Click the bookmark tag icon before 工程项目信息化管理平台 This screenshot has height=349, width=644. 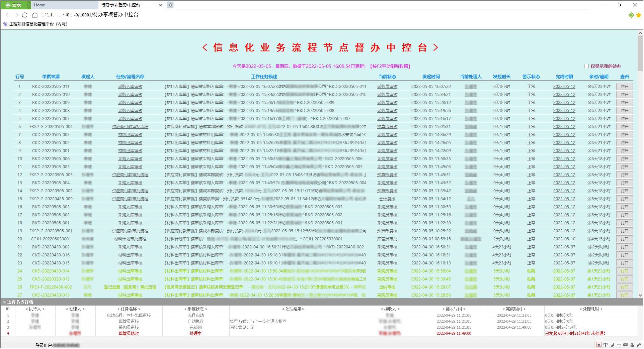click(x=5, y=24)
